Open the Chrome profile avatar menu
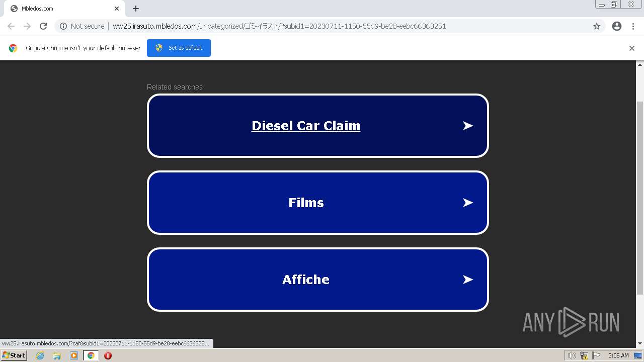 (x=617, y=26)
